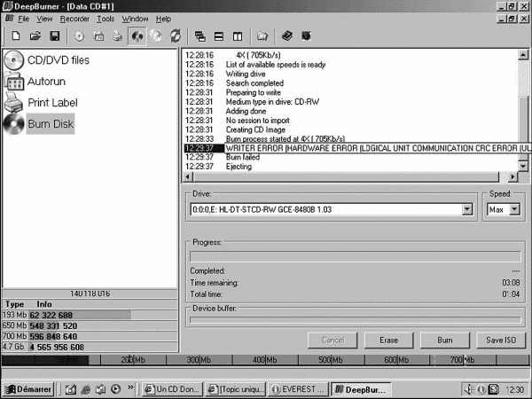Image resolution: width=532 pixels, height=399 pixels.
Task: Click the Save ISO button
Action: [x=501, y=340]
